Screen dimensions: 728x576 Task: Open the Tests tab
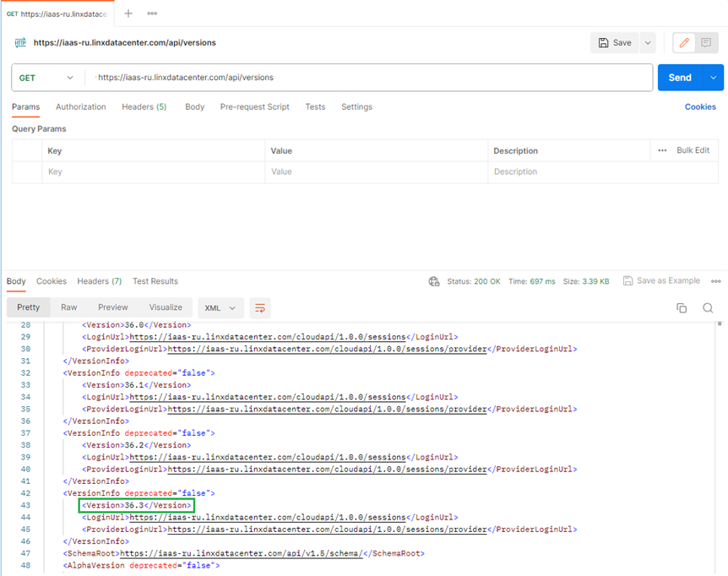click(x=315, y=106)
